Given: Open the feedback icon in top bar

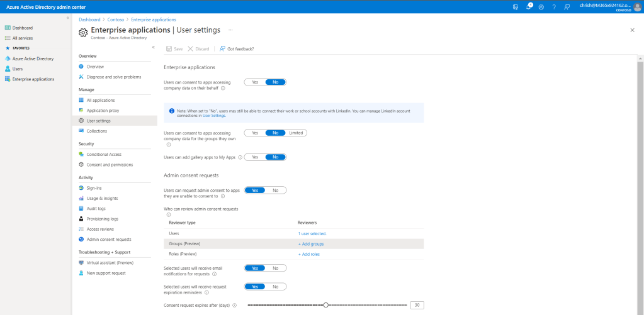Looking at the screenshot, I should pos(567,6).
